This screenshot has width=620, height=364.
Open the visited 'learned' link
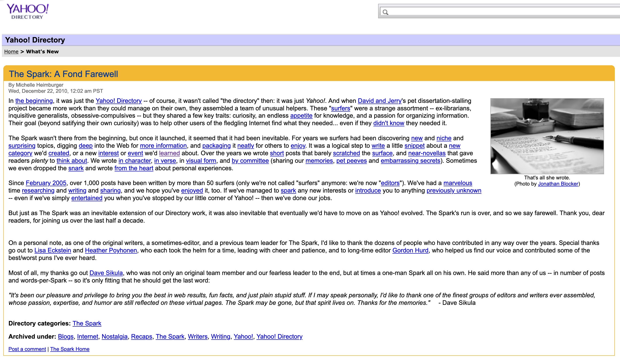point(169,153)
